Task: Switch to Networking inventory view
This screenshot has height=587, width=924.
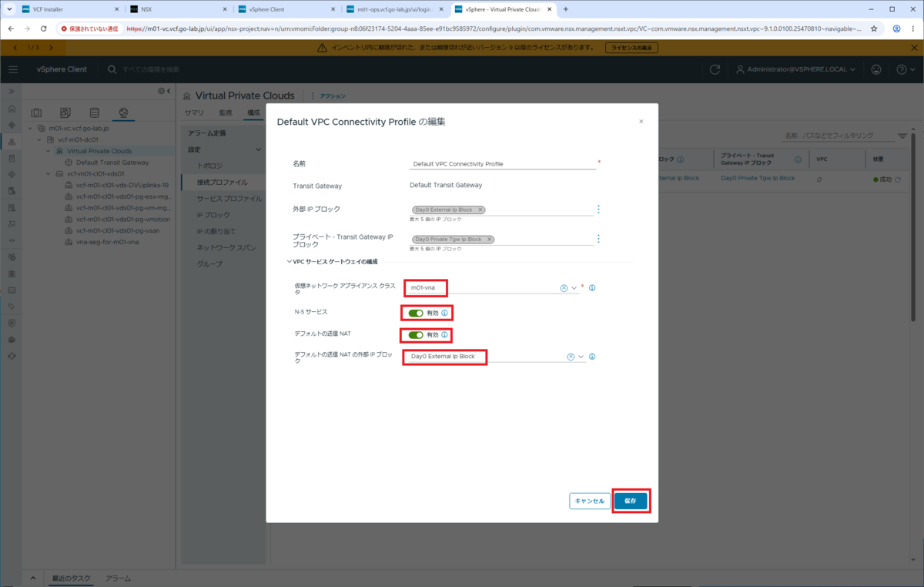Action: point(123,113)
